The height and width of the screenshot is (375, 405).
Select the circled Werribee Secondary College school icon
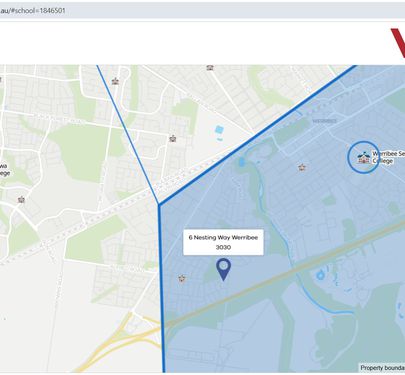pos(363,157)
